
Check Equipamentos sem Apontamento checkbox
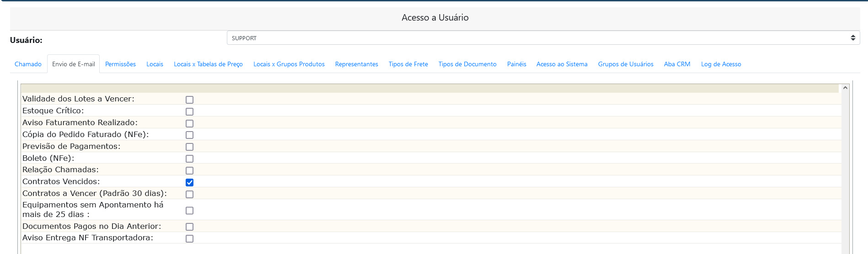[189, 211]
